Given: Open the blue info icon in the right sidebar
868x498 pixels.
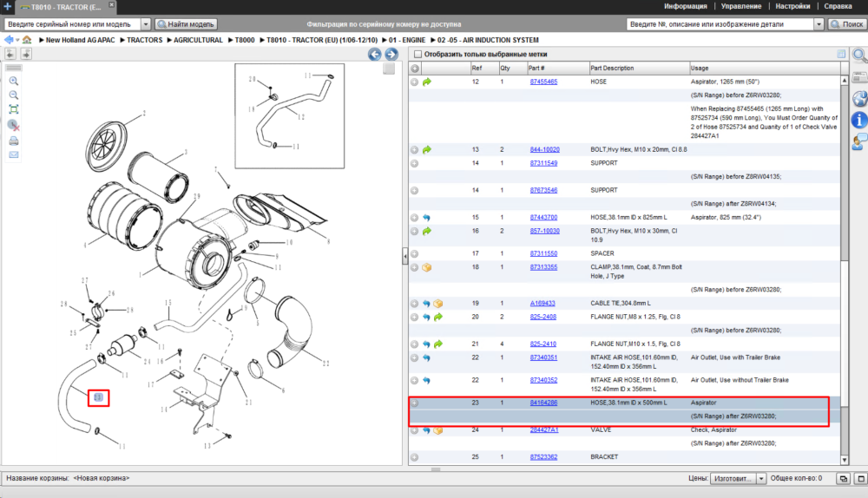Looking at the screenshot, I should click(x=859, y=120).
